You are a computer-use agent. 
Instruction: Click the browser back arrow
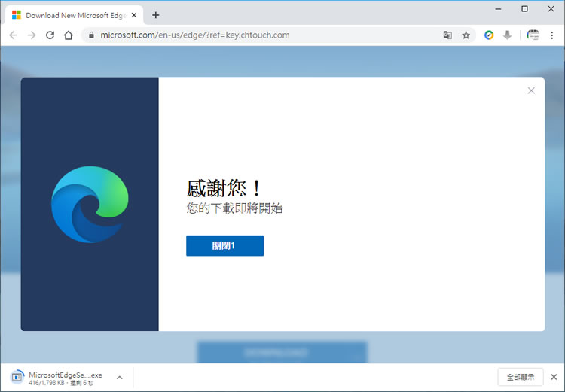click(x=14, y=35)
